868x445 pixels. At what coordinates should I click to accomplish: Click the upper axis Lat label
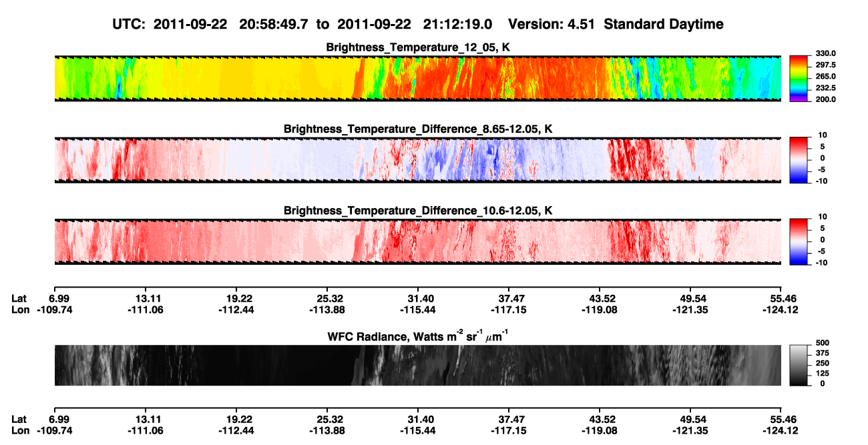[20, 298]
